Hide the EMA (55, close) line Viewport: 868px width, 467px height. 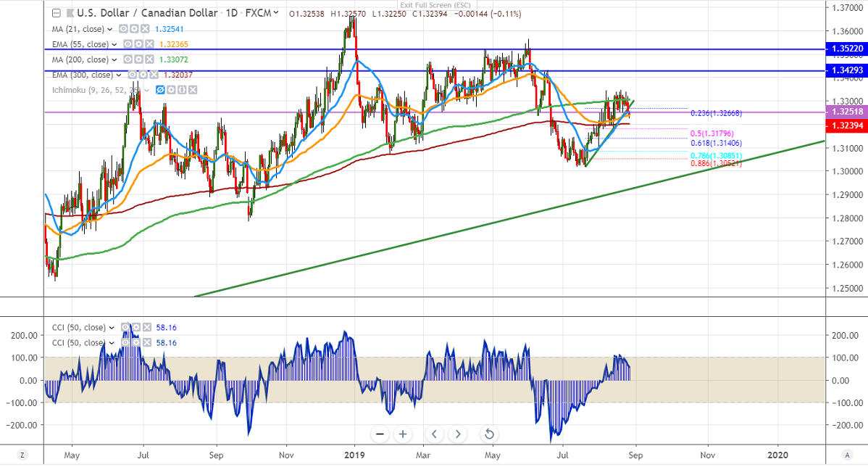128,44
